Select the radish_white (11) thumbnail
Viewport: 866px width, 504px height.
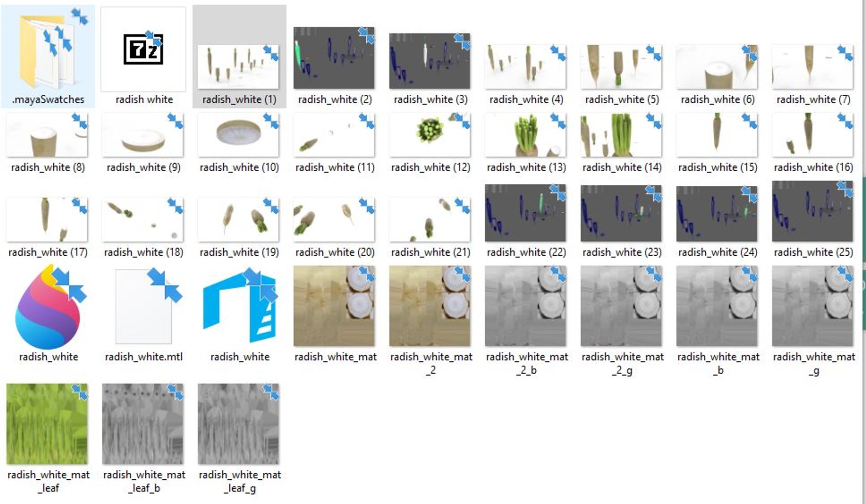[x=334, y=135]
